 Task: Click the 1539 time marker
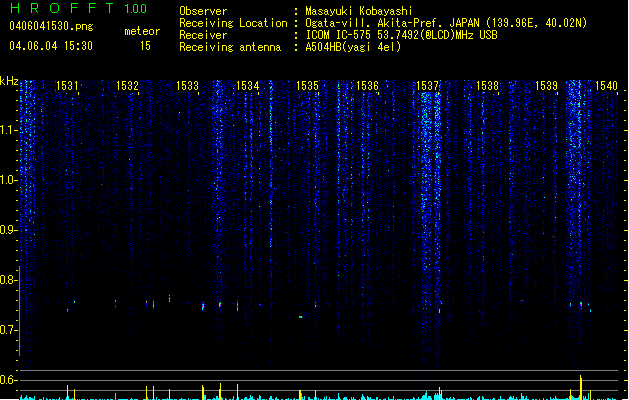pyautogui.click(x=546, y=86)
